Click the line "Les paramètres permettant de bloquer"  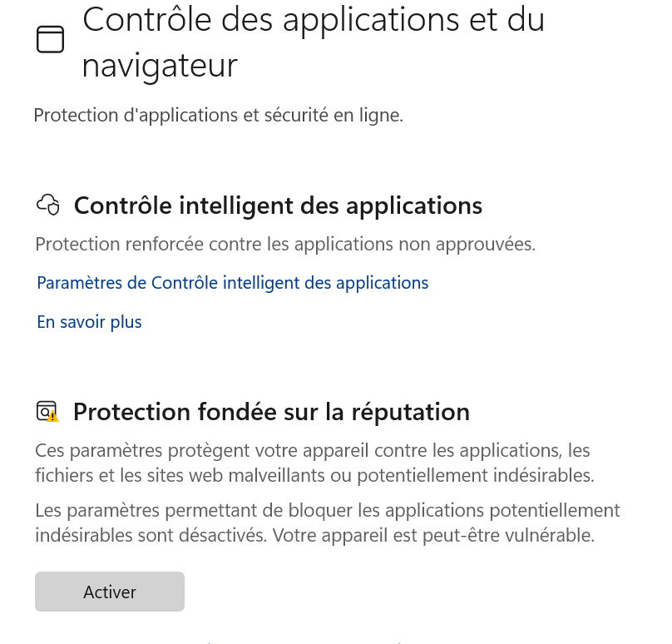click(x=327, y=510)
